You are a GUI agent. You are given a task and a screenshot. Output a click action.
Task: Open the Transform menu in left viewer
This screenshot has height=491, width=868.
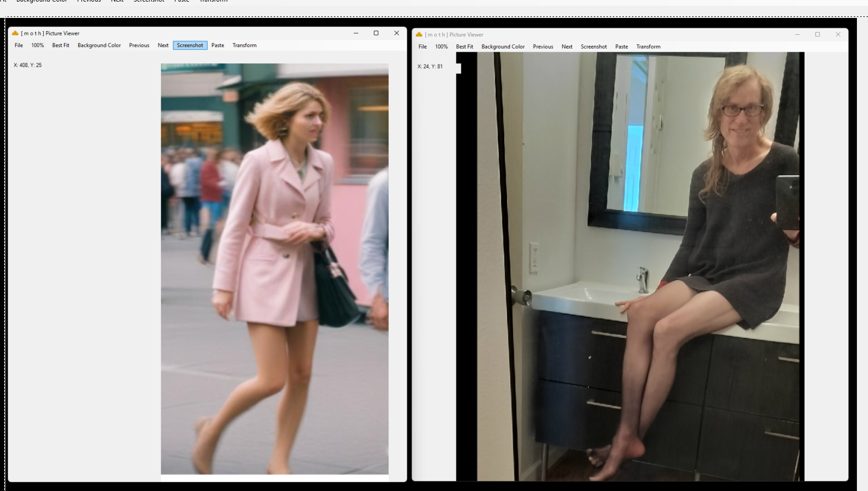click(x=245, y=45)
